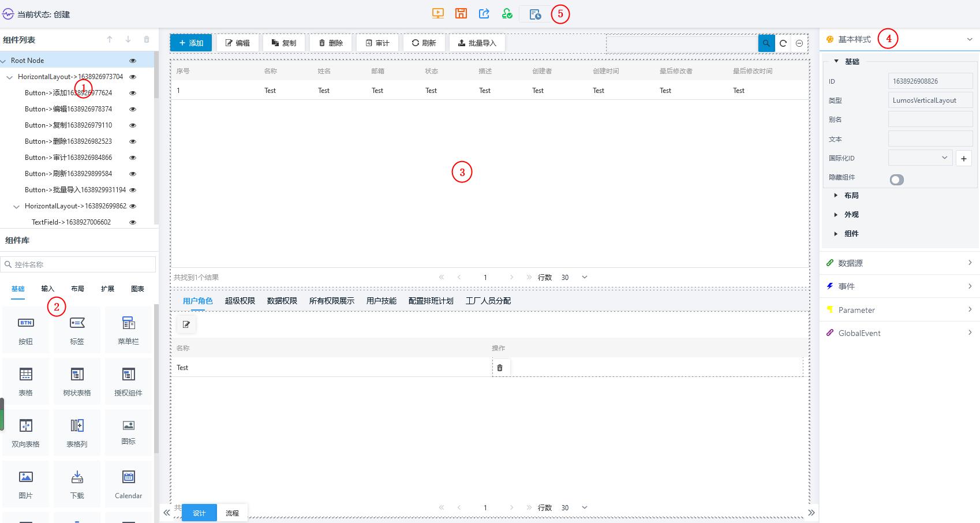The height and width of the screenshot is (523, 980).
Task: Select the 菜单栏 component in library
Action: pyautogui.click(x=128, y=330)
